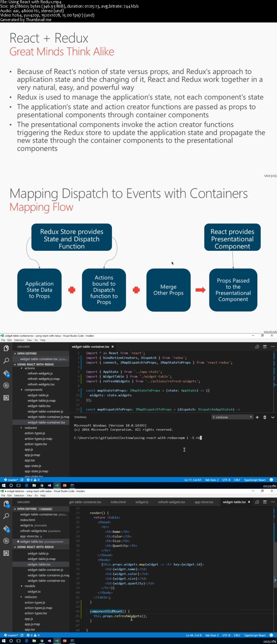The height and width of the screenshot is (644, 277).
Task: Click the new terminal plus icon
Action: [x=257, y=417]
